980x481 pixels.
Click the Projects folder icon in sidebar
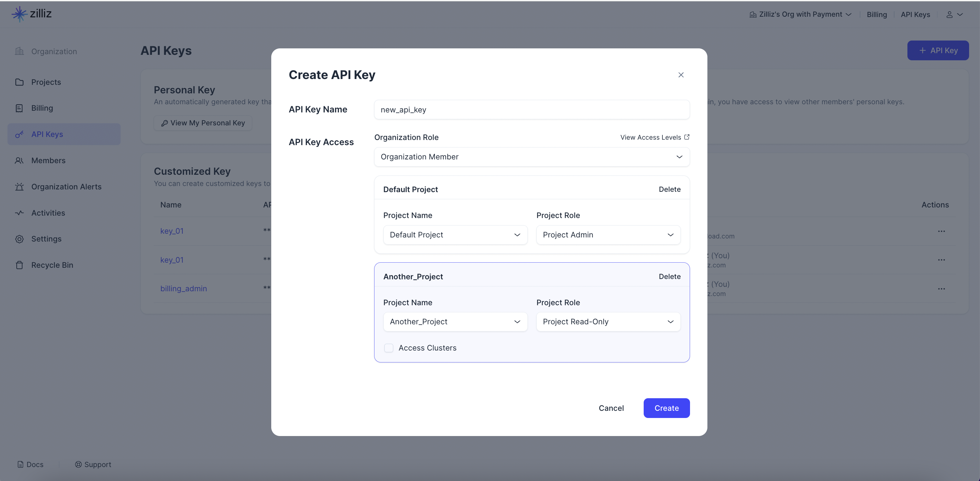19,82
